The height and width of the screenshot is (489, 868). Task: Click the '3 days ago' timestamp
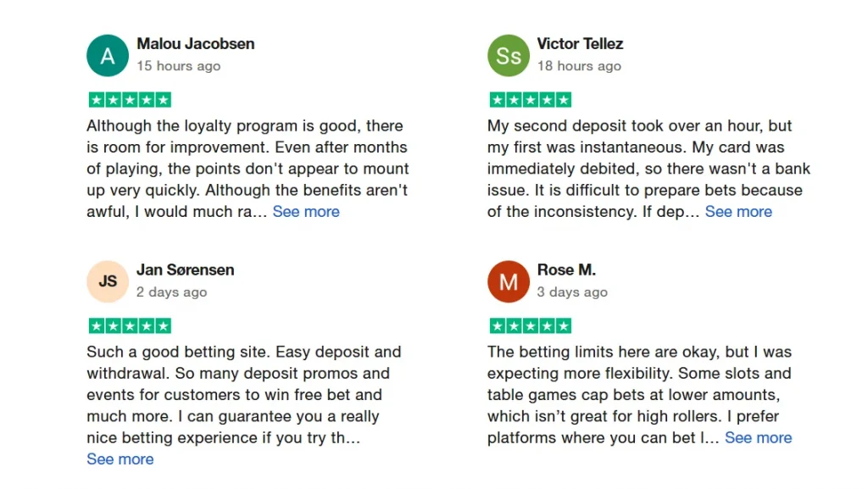coord(572,292)
